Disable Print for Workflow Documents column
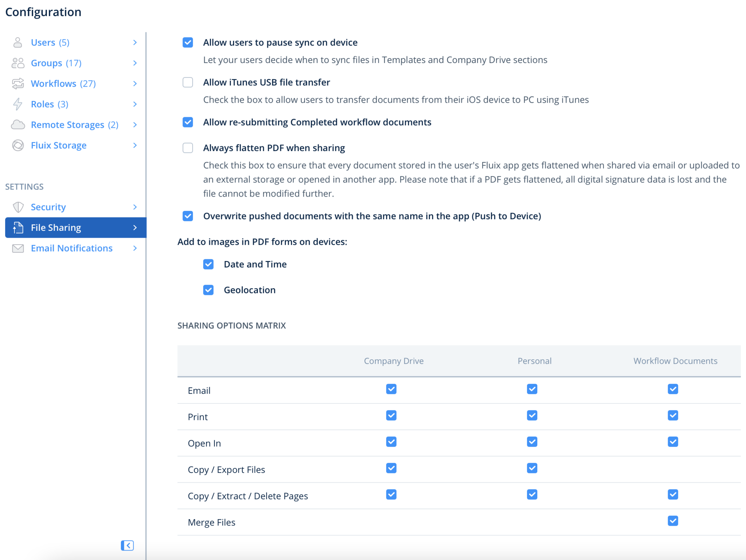This screenshot has width=746, height=560. coord(672,415)
